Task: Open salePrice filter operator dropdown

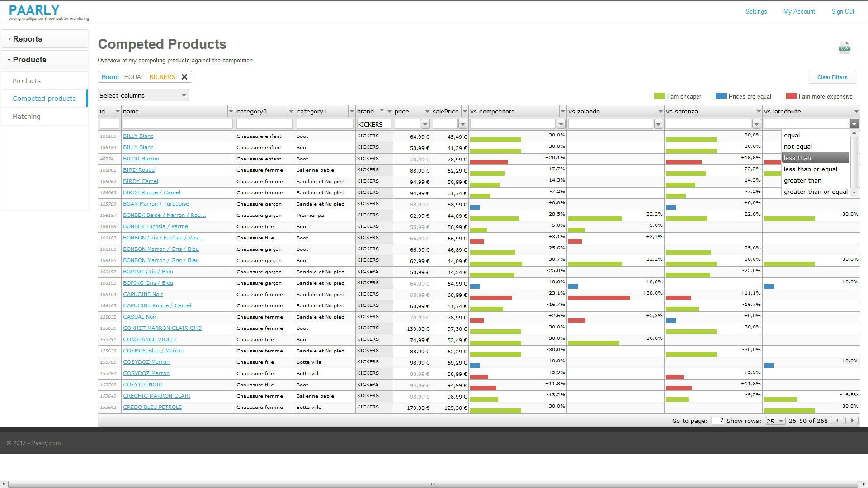Action: point(462,124)
